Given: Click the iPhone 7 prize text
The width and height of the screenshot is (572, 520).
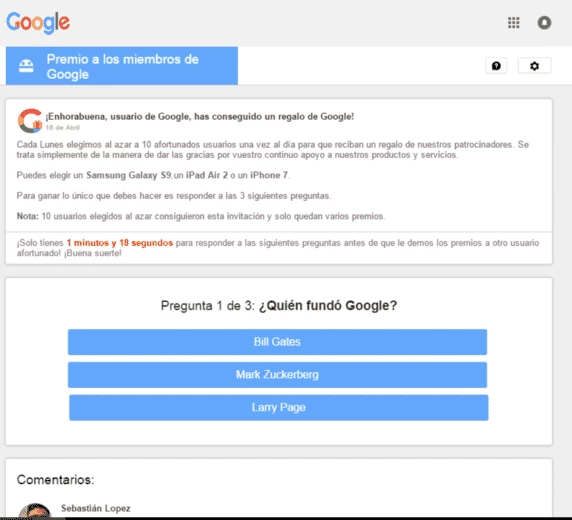Looking at the screenshot, I should (268, 175).
